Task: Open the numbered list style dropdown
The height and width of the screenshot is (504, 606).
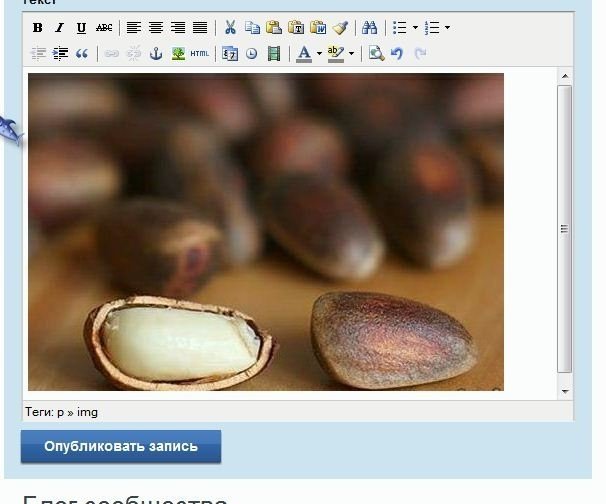Action: (x=447, y=28)
